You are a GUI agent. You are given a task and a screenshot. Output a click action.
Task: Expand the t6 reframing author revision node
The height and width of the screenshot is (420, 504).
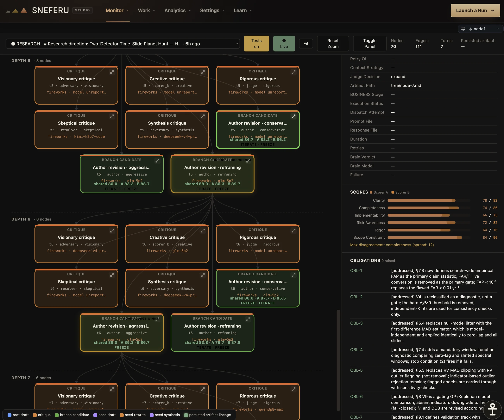248,319
